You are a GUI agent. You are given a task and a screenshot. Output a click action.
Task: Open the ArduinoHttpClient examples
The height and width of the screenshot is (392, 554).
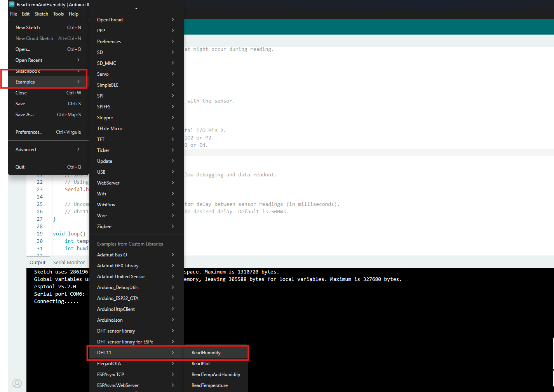click(136, 309)
